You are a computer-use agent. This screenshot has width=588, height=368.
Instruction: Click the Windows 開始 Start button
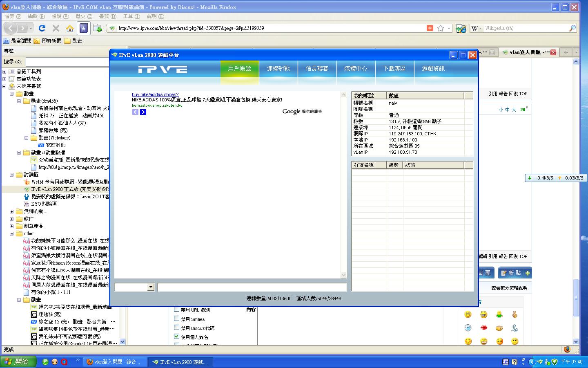pos(18,362)
